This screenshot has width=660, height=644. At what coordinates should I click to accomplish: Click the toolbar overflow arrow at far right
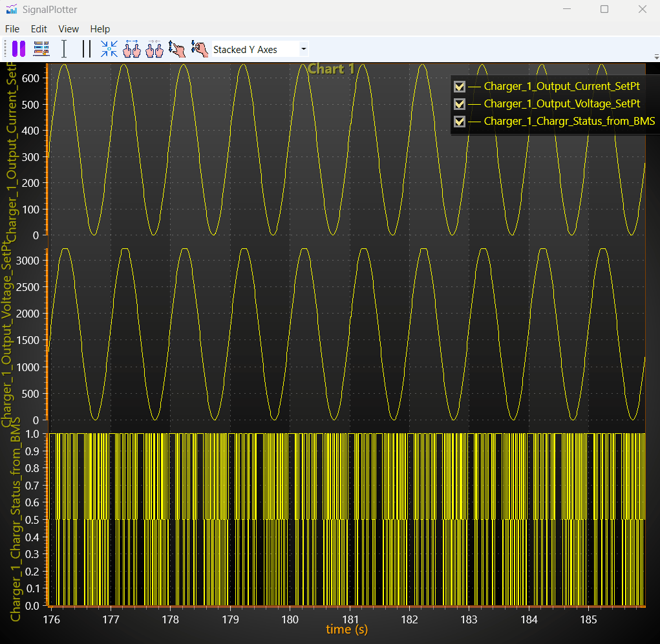click(656, 57)
